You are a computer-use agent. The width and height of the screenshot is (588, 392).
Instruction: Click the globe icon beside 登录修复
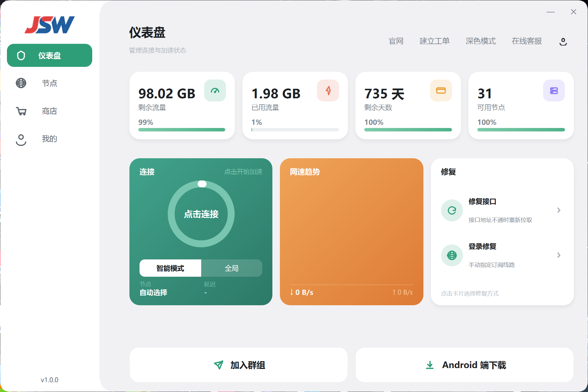click(452, 255)
